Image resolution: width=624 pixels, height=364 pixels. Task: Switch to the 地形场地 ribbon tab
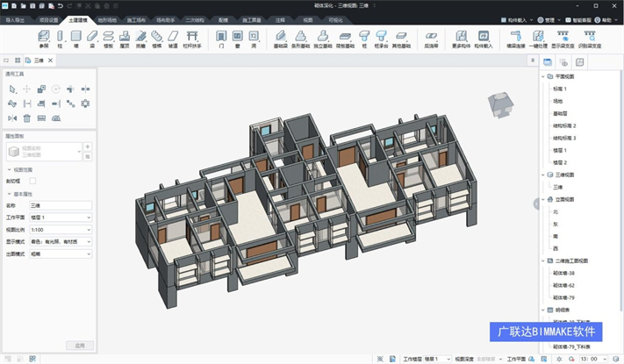click(x=107, y=20)
